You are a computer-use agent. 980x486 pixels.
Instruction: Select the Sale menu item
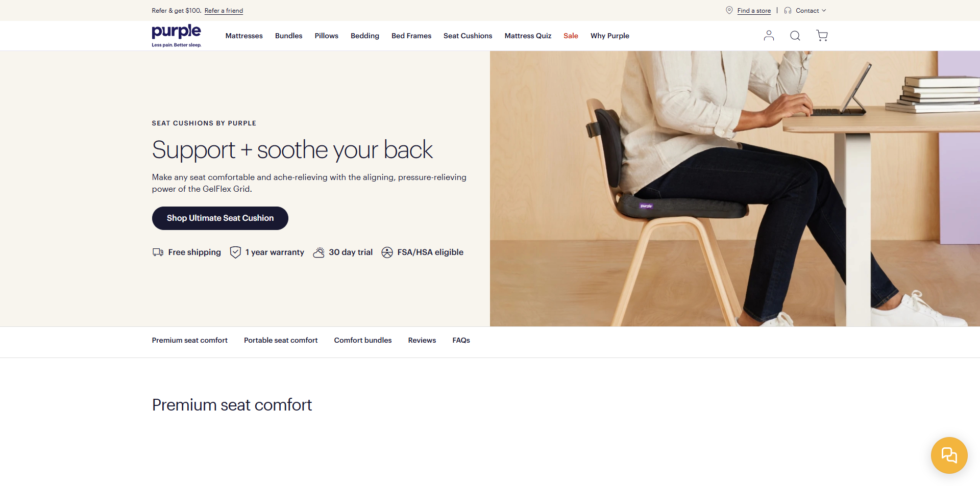point(571,36)
